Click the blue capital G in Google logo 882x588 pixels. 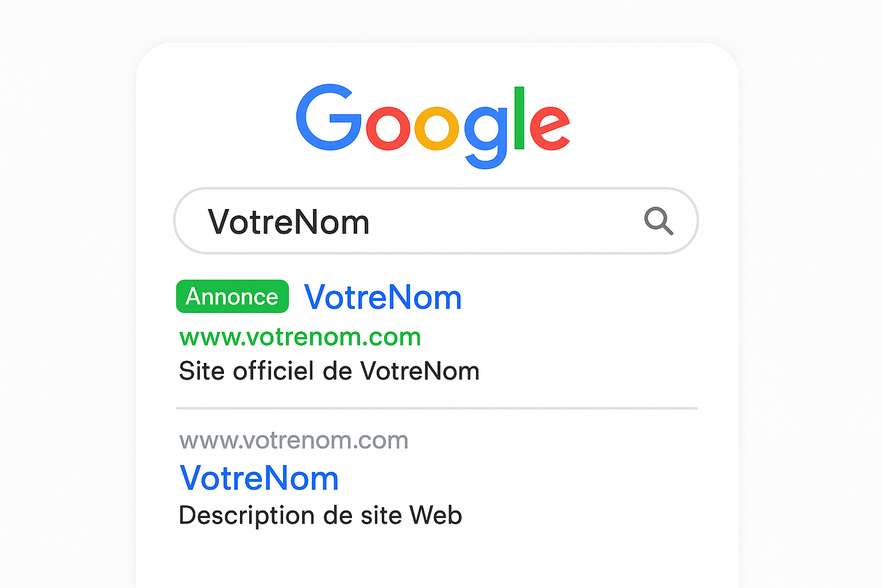coord(326,118)
